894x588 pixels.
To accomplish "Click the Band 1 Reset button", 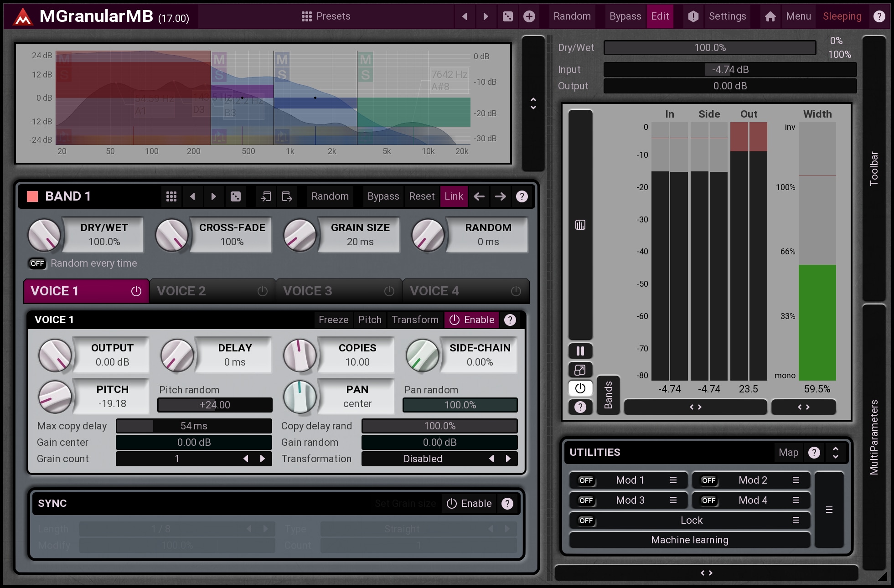I will point(421,196).
